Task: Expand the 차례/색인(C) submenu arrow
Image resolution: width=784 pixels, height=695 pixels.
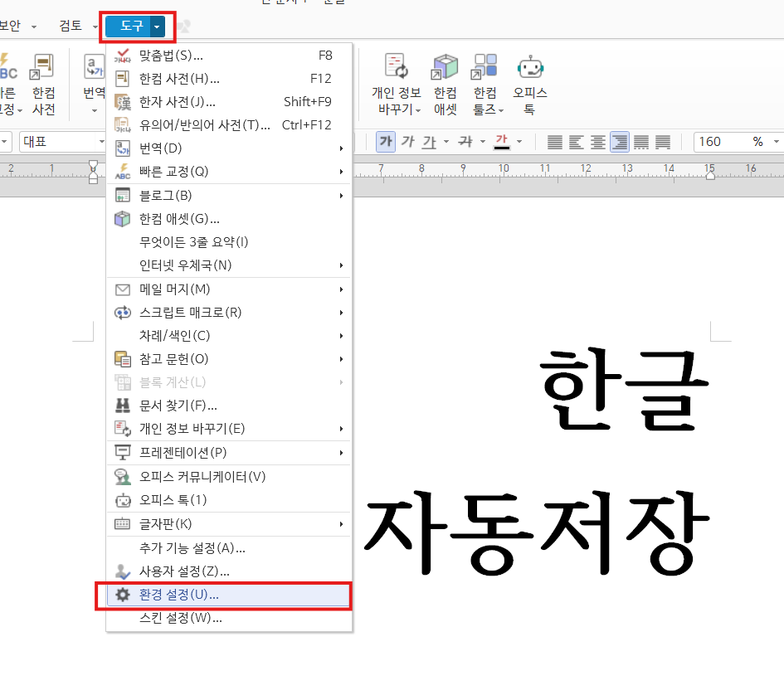Action: (x=341, y=336)
